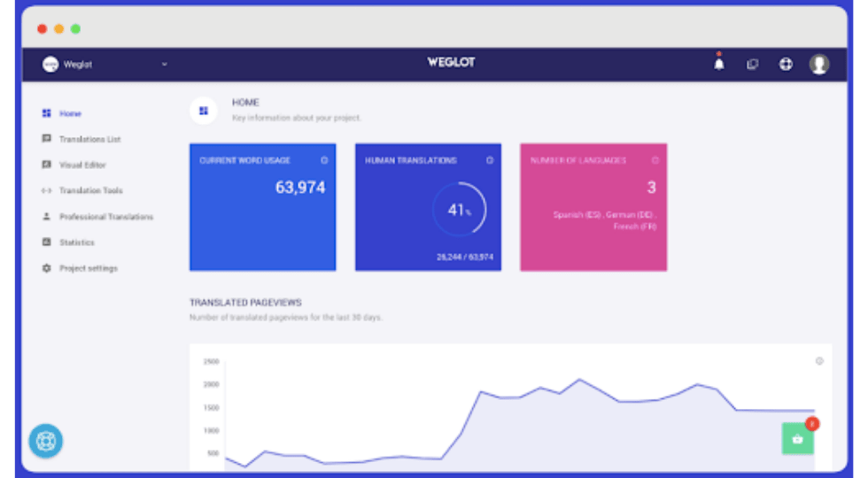The image size is (868, 478).
Task: Click the WEGLOT center logo
Action: point(451,63)
